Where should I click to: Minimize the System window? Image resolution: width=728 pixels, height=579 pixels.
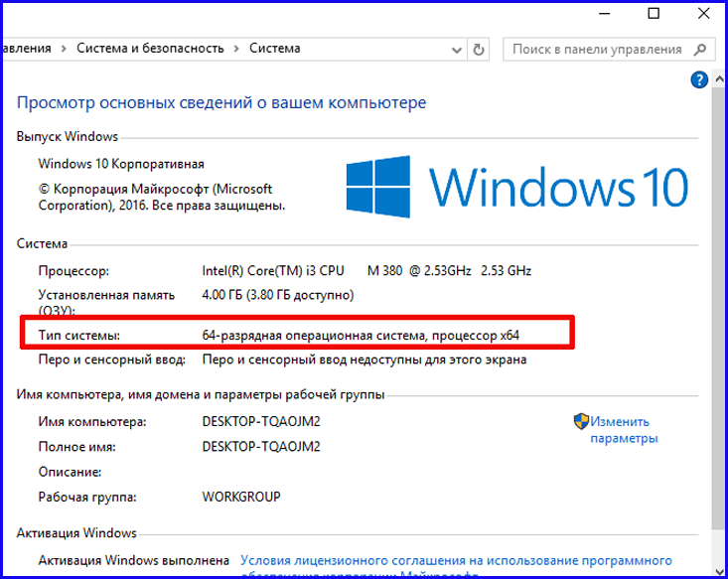point(605,14)
